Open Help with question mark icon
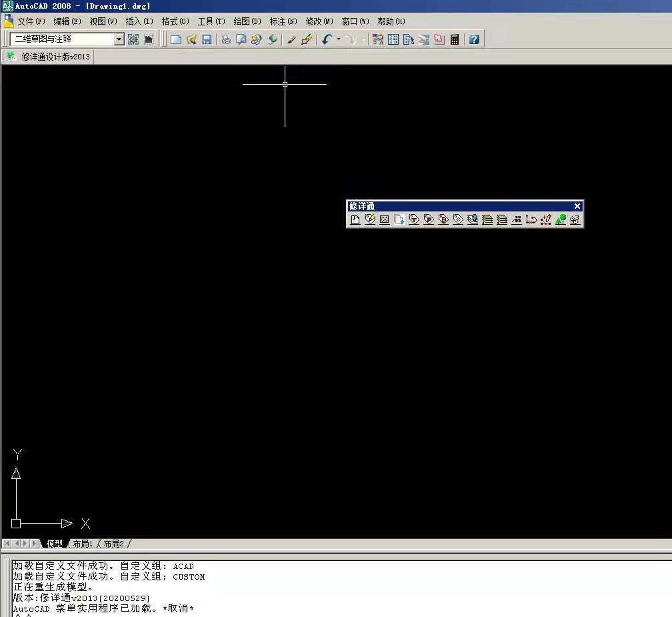 coord(474,39)
